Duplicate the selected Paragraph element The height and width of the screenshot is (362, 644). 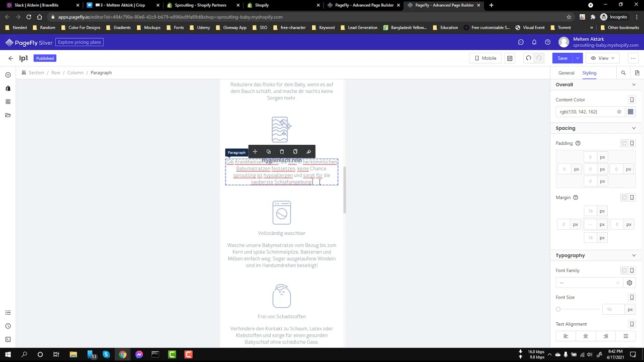click(268, 152)
